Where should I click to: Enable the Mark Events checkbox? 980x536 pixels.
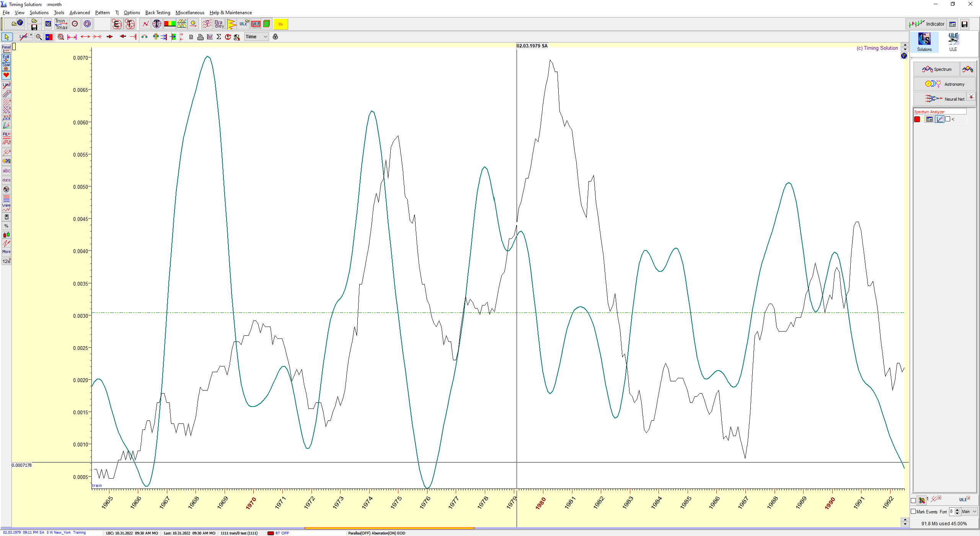[x=913, y=511]
